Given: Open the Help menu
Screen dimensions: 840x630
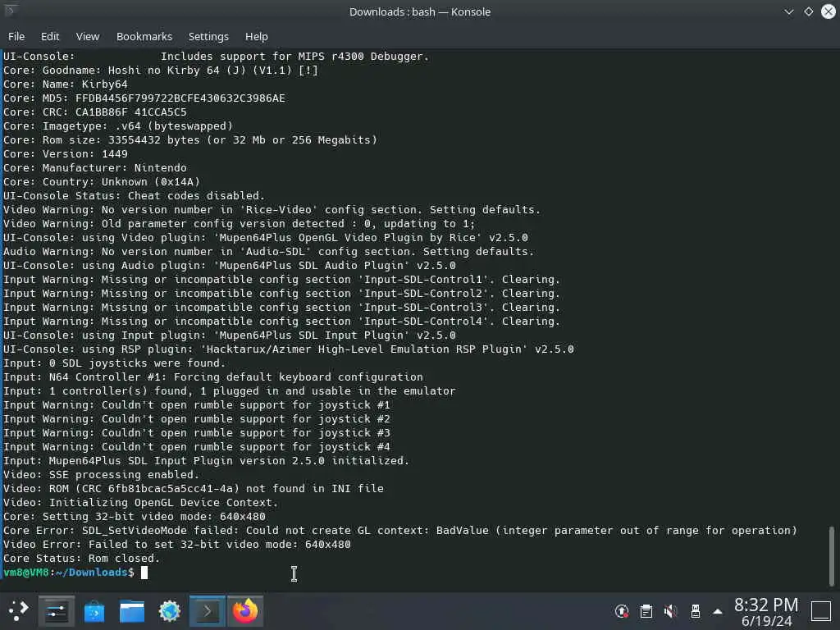Looking at the screenshot, I should [x=256, y=36].
